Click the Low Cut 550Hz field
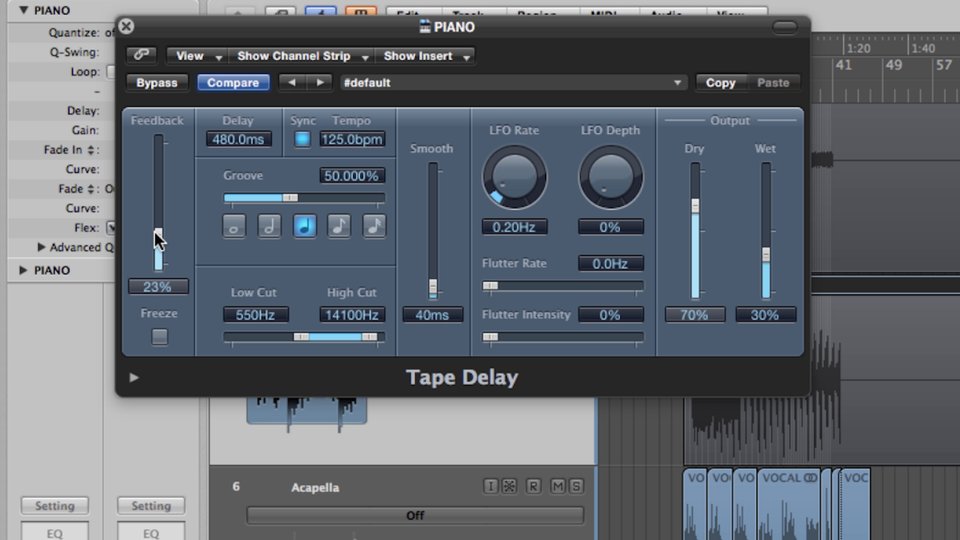960x540 pixels. click(x=255, y=315)
